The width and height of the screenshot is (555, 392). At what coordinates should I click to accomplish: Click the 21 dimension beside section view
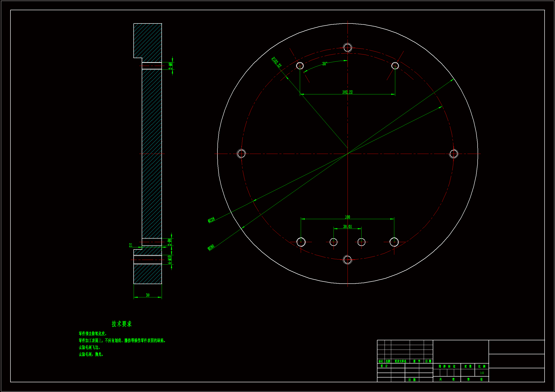click(131, 245)
